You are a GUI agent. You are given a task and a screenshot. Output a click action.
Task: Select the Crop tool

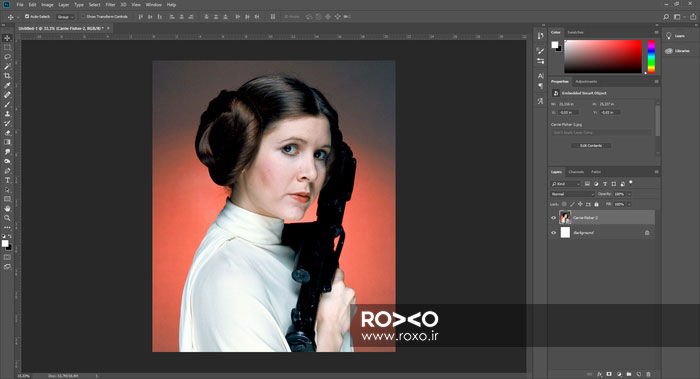[x=7, y=76]
